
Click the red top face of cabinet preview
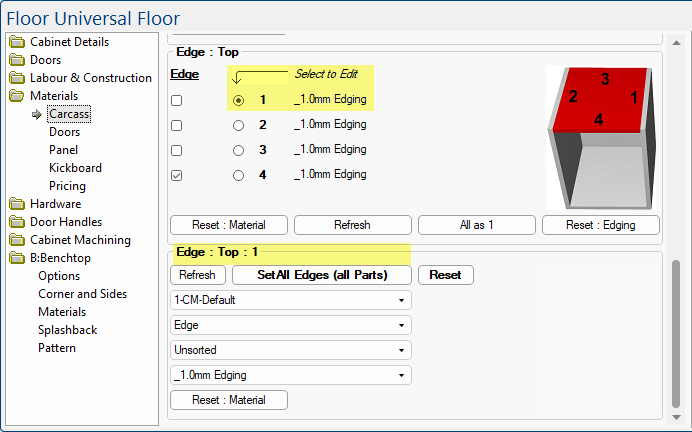(x=599, y=98)
